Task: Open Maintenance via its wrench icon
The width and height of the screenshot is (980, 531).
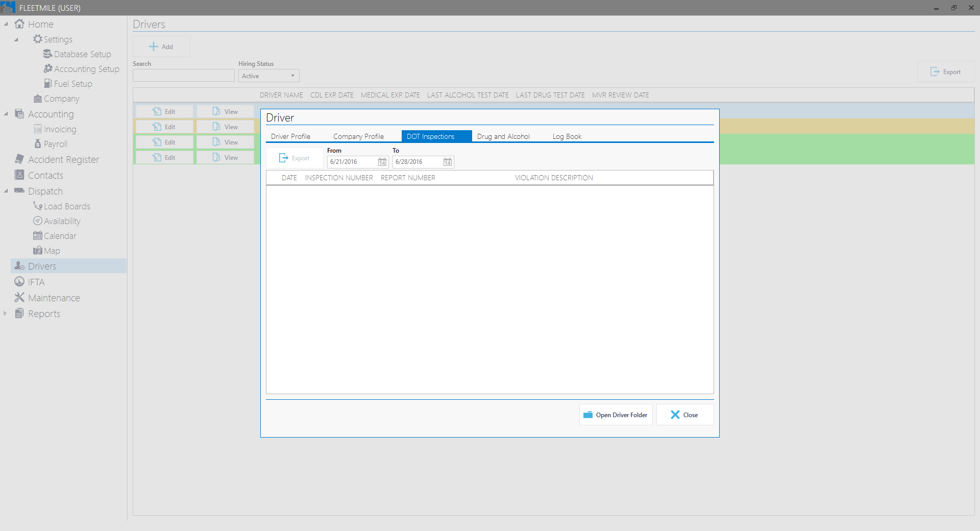Action: [x=19, y=298]
